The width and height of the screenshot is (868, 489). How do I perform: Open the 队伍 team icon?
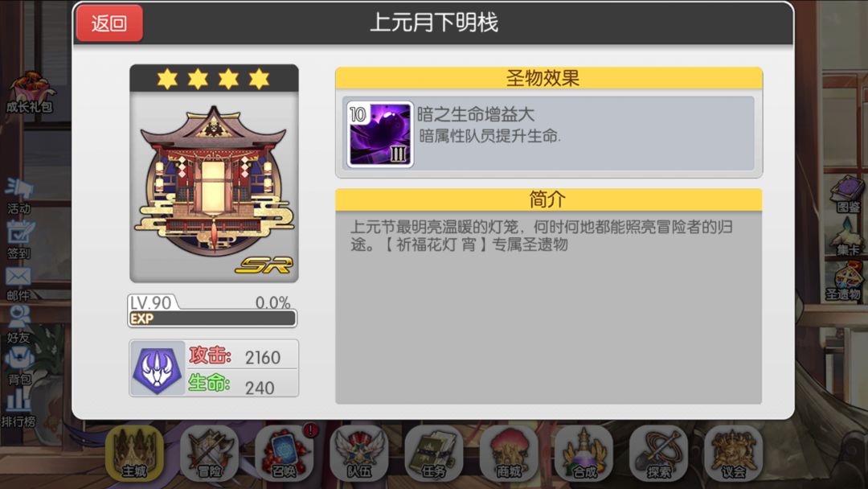(x=358, y=453)
